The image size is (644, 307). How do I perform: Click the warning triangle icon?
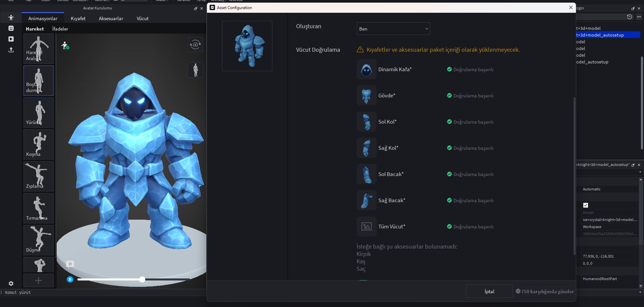(360, 50)
